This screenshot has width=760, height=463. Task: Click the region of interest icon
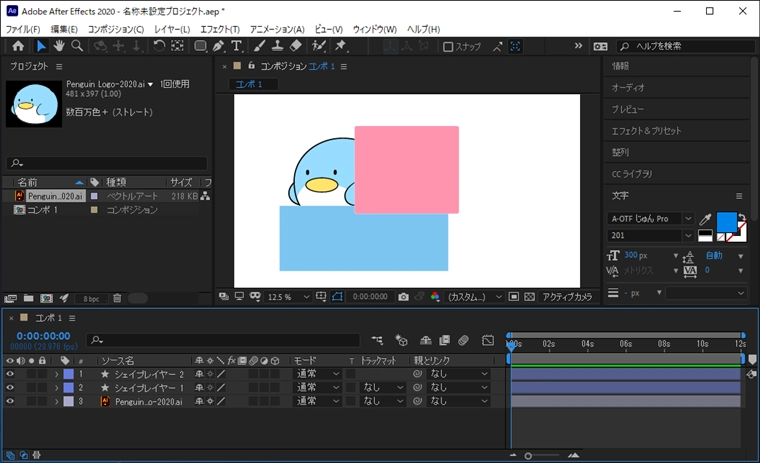tap(514, 297)
